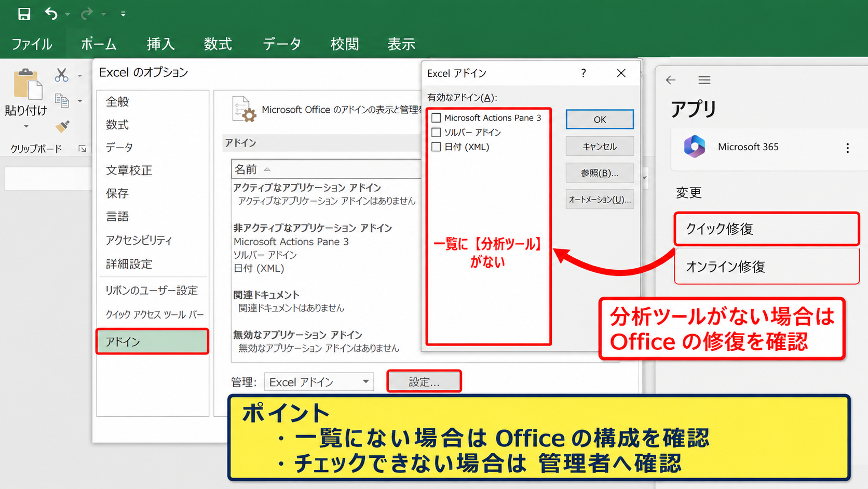
Task: Select Microsoft Actions Pane 3 in inactive list
Action: click(x=291, y=242)
